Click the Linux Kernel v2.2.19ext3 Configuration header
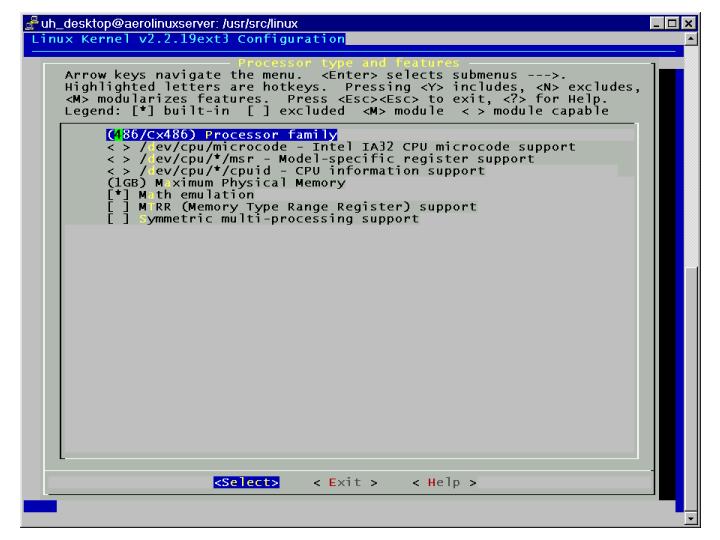The height and width of the screenshot is (540, 720). (183, 39)
